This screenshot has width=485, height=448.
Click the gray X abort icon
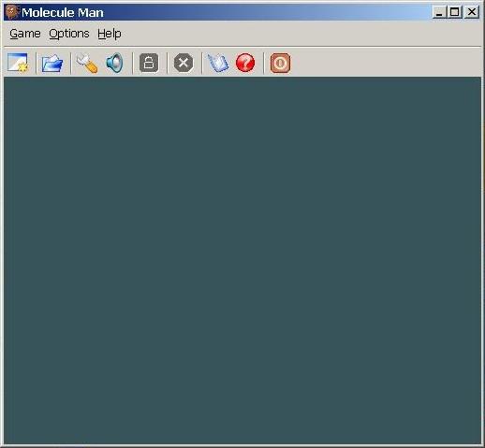184,63
